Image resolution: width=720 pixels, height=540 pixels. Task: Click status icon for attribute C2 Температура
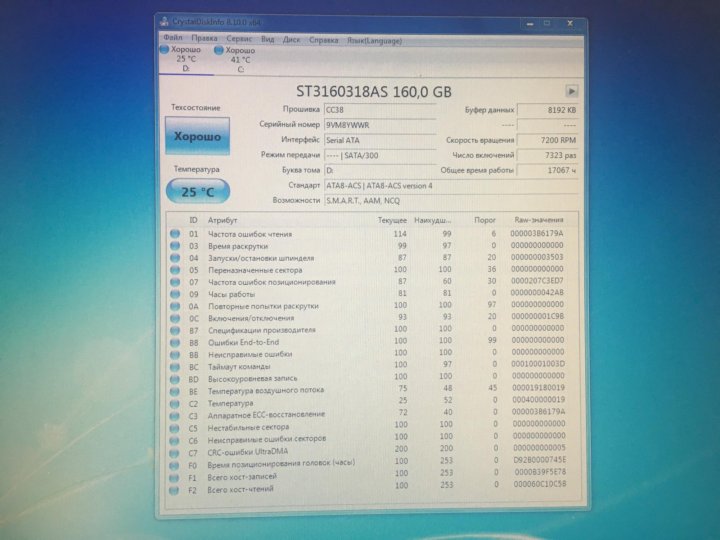point(174,404)
